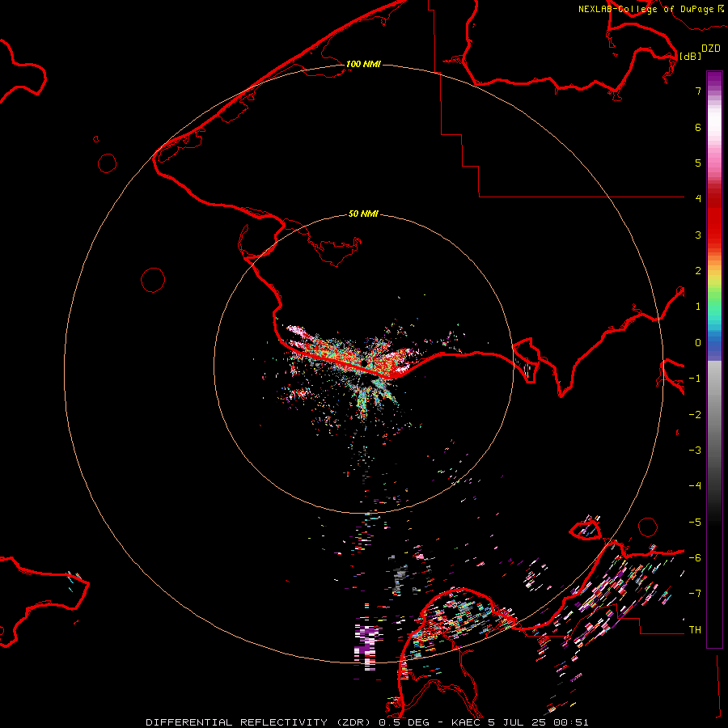Screen dimensions: 728x728
Task: Click the 2 value on the dB scale
Action: tap(698, 271)
